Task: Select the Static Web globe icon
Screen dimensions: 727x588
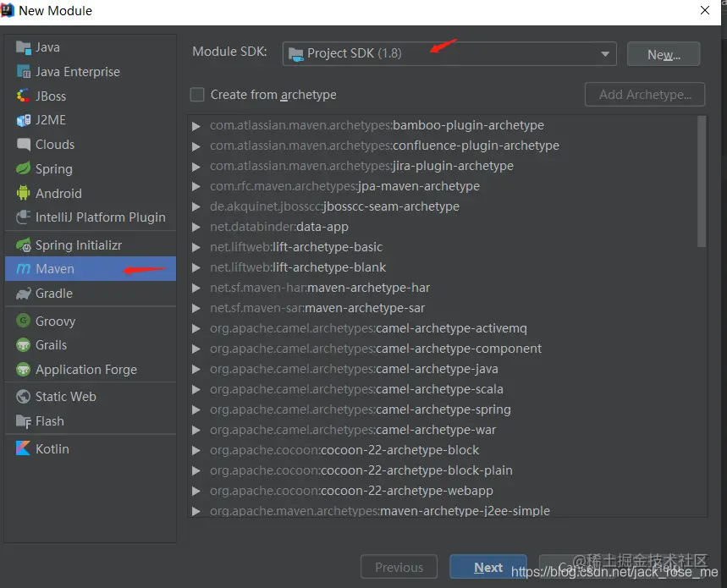Action: pos(23,396)
